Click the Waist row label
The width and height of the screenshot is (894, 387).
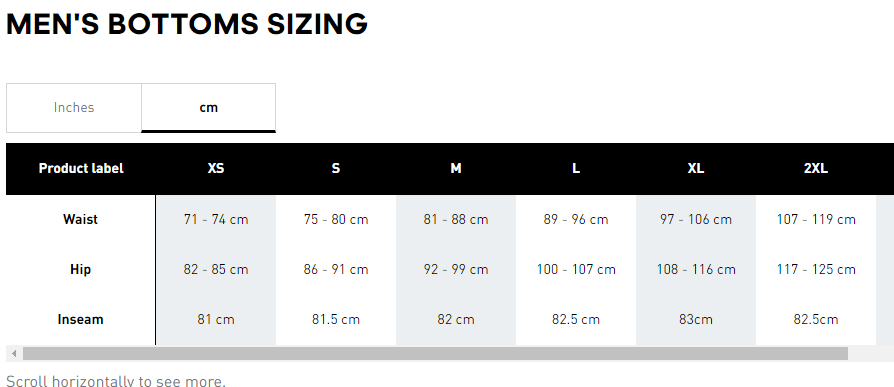point(80,219)
